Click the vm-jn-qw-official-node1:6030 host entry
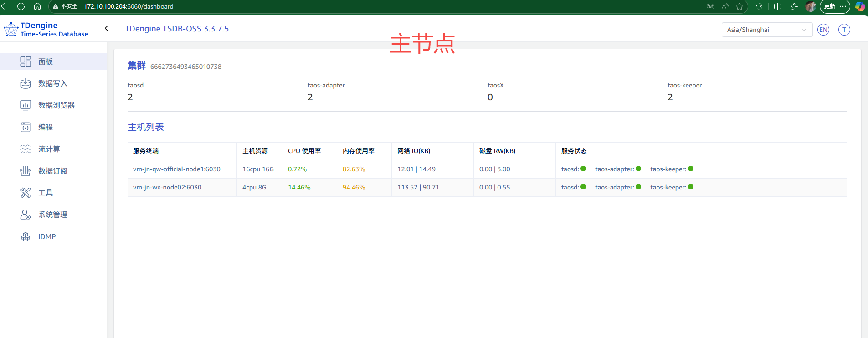The height and width of the screenshot is (338, 868). (x=177, y=169)
